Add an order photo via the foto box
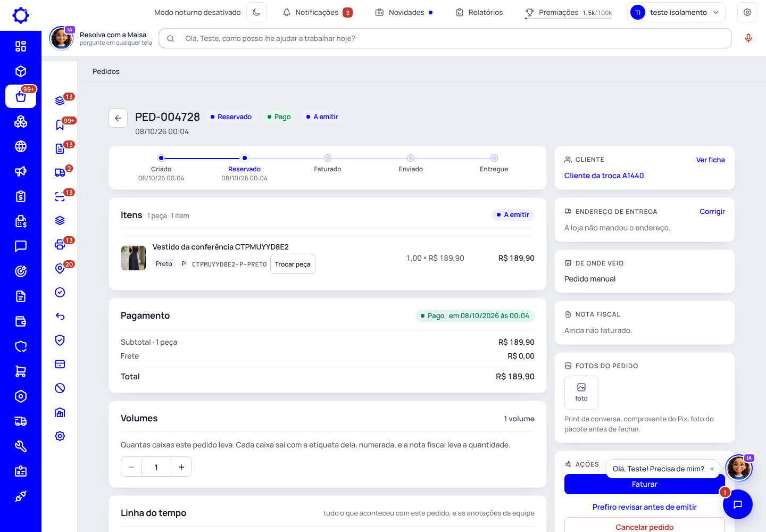 click(581, 393)
